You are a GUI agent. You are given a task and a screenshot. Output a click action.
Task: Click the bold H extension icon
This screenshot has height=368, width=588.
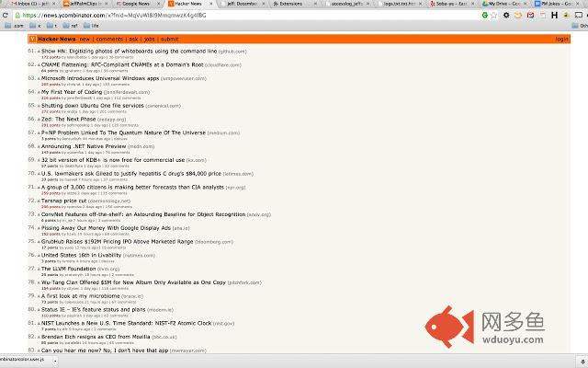pos(554,16)
